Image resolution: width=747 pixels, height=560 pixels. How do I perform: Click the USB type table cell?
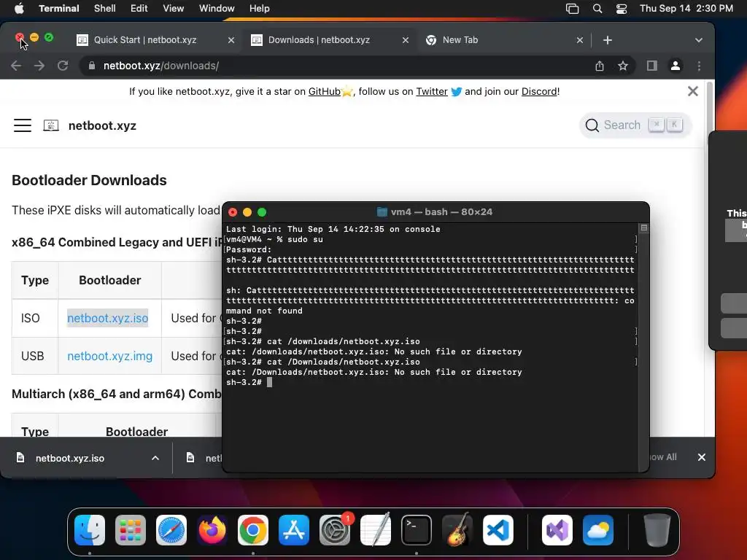(x=35, y=356)
